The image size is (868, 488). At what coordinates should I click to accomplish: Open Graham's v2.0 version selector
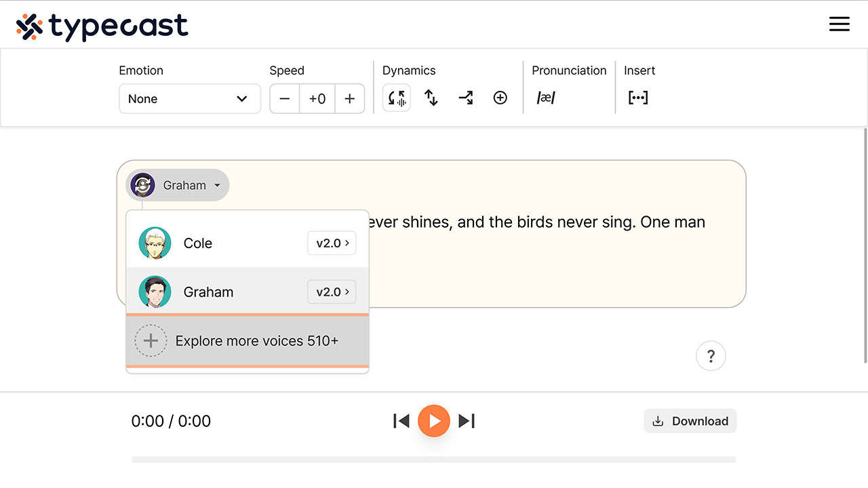[x=332, y=292]
